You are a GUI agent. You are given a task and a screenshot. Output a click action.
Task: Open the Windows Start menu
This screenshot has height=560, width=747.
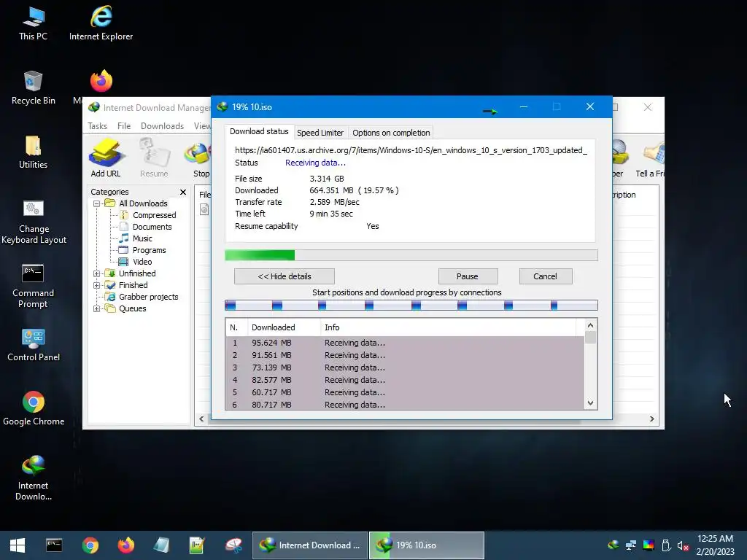pos(18,545)
